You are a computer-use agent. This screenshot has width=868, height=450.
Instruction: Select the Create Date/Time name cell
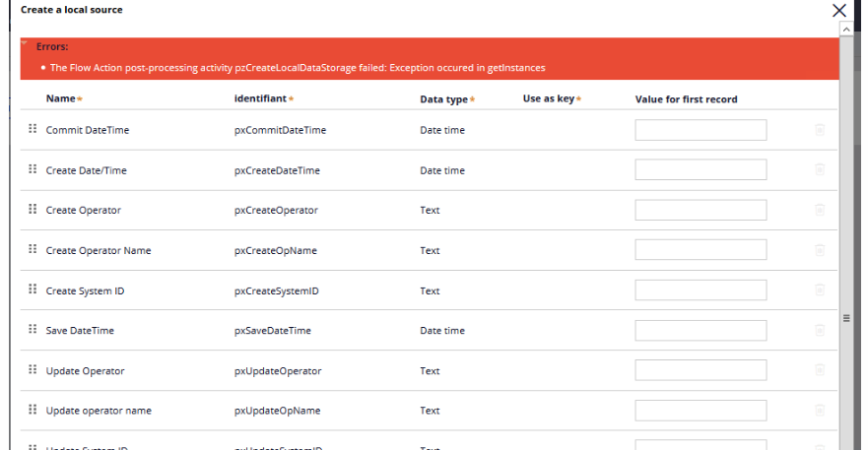pos(87,170)
